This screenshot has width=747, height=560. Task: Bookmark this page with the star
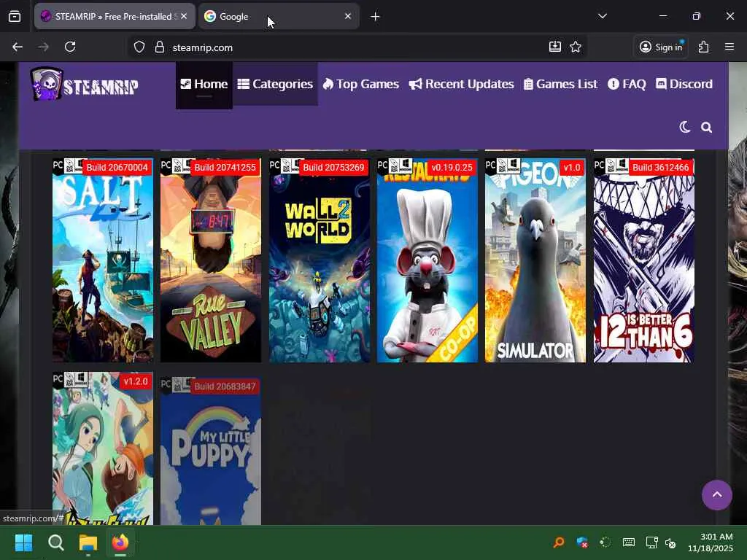576,47
